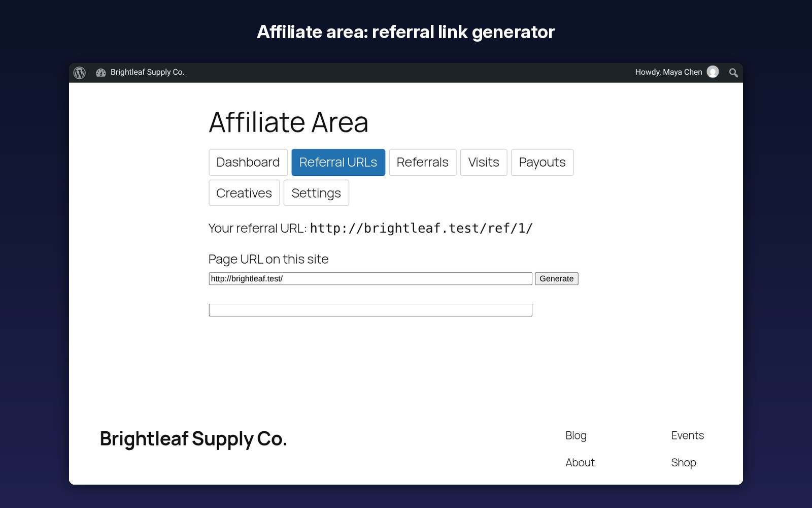Open the WordPress logo menu
The width and height of the screenshot is (812, 508).
pos(80,73)
